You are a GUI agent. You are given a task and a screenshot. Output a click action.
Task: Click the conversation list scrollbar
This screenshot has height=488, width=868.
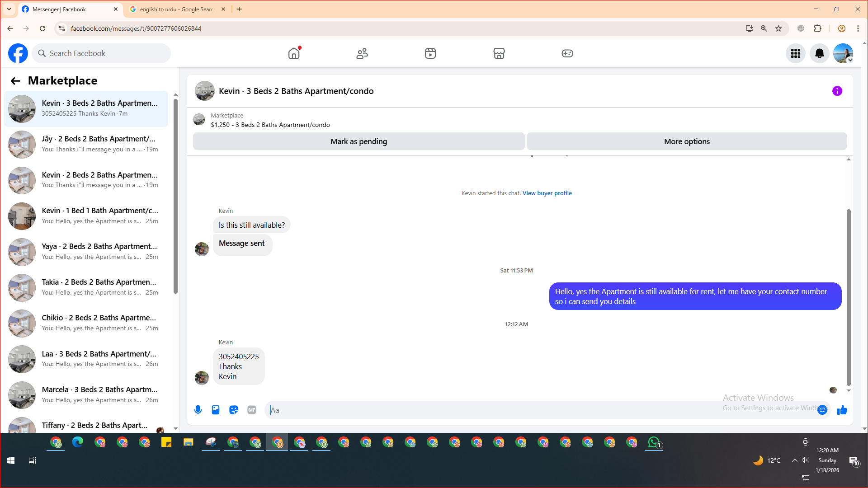tap(175, 194)
